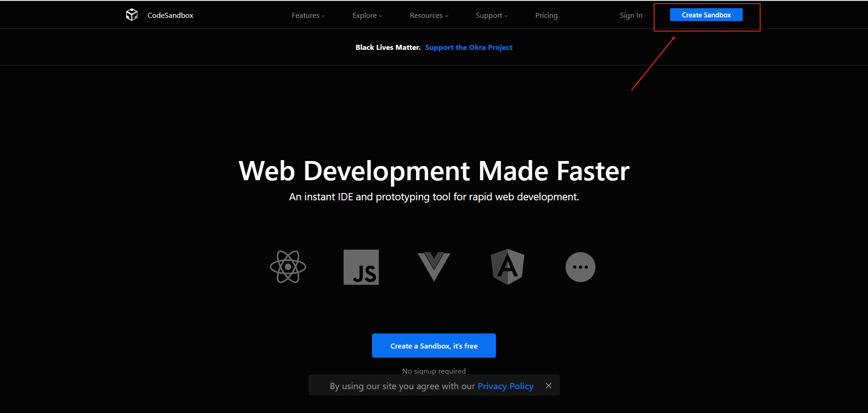Screen dimensions: 868x413
Task: Click the CodeSandbox cube logo icon
Action: (x=132, y=15)
